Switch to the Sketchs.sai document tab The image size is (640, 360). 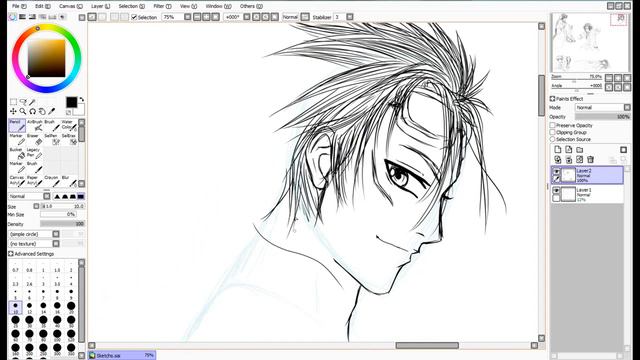[122, 356]
